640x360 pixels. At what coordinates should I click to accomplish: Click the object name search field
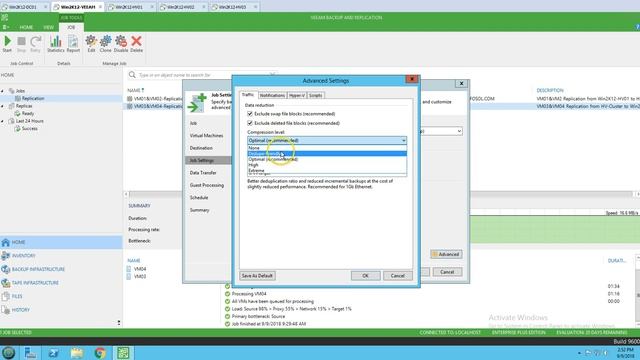[x=204, y=75]
